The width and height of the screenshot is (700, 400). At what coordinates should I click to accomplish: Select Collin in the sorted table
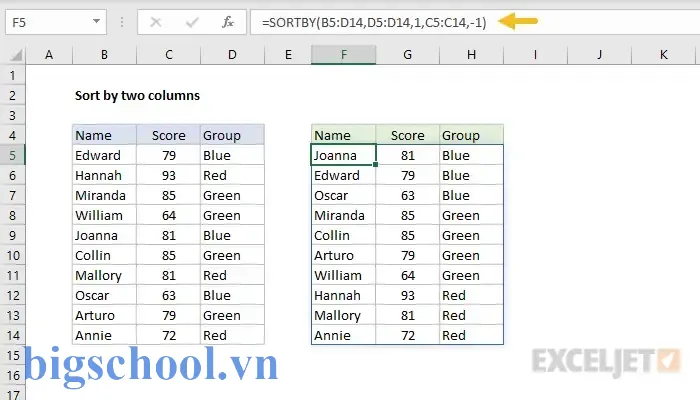click(344, 235)
